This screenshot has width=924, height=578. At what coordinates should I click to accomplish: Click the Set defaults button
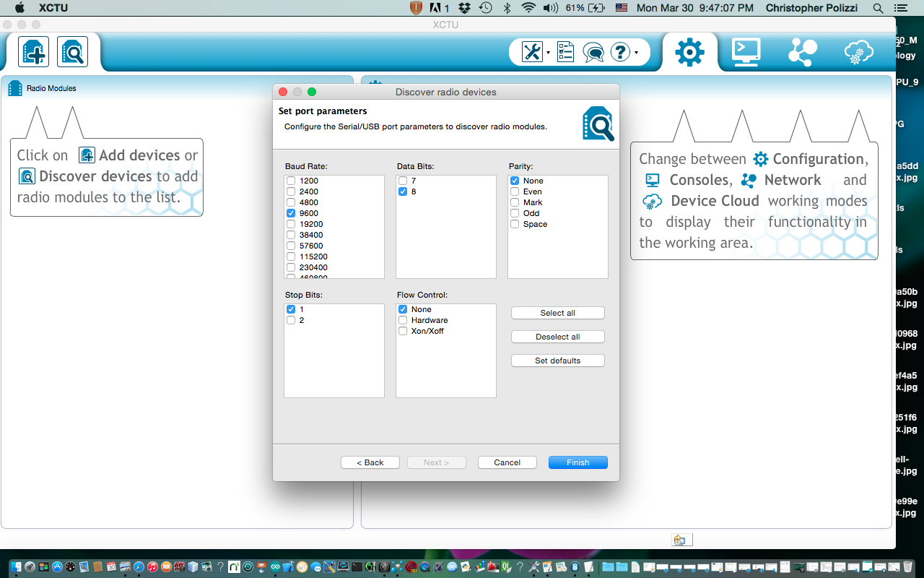(558, 361)
